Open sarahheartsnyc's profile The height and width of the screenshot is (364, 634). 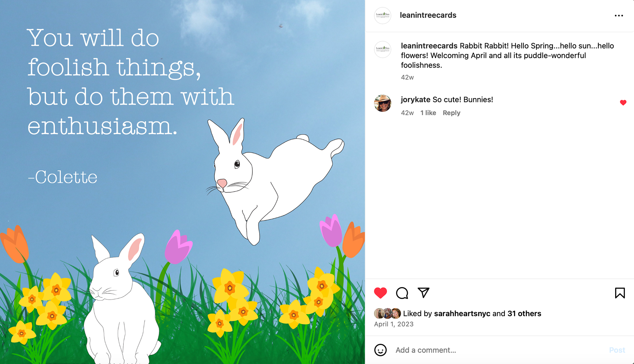462,314
